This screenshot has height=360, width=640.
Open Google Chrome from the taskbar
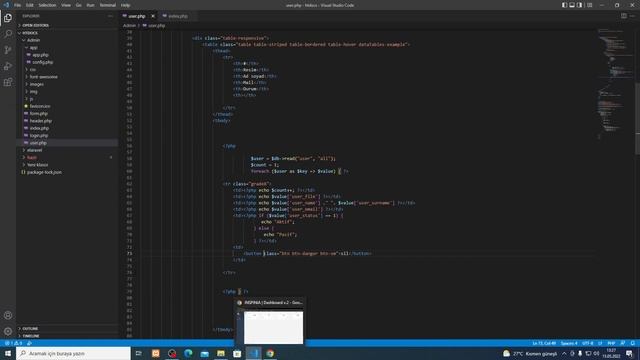tap(270, 353)
